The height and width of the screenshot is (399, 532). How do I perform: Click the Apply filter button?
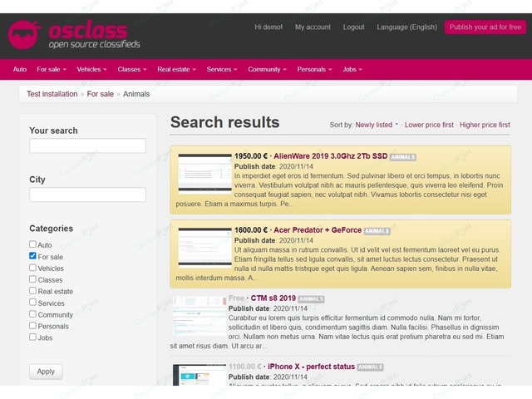tap(46, 372)
